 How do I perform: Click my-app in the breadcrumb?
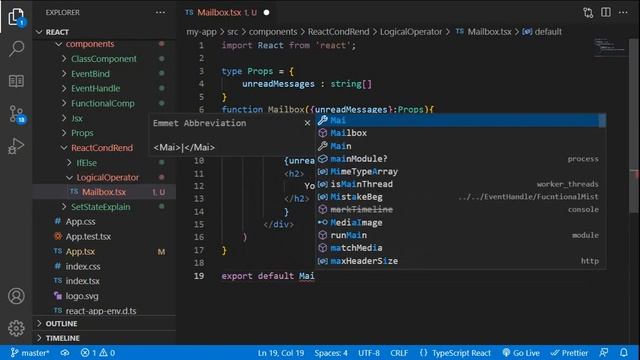coord(201,32)
